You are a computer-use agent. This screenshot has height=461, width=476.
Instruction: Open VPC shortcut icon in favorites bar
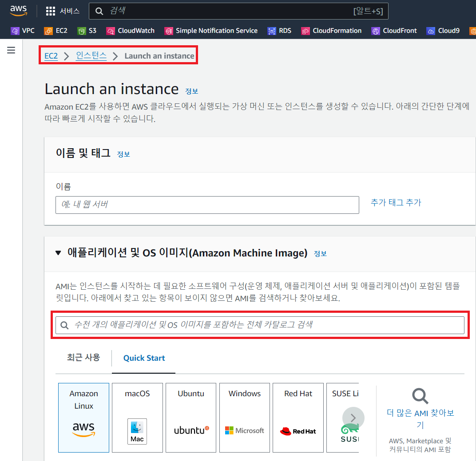click(15, 31)
